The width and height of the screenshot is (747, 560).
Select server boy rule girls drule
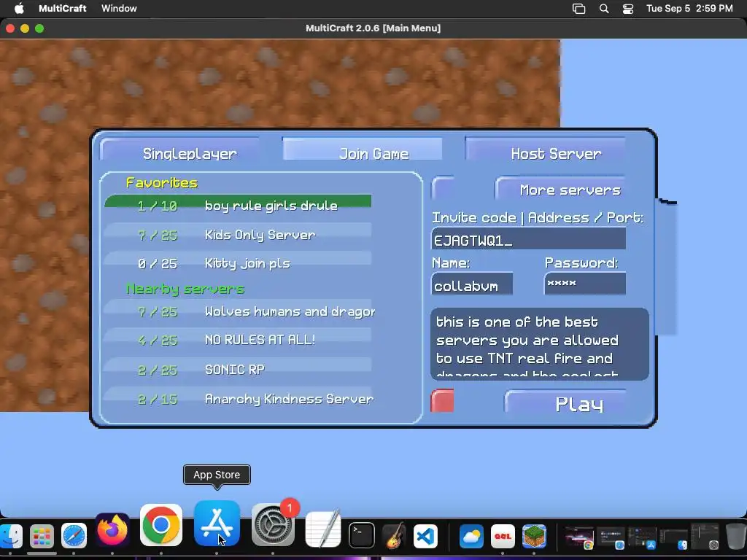[x=239, y=201]
